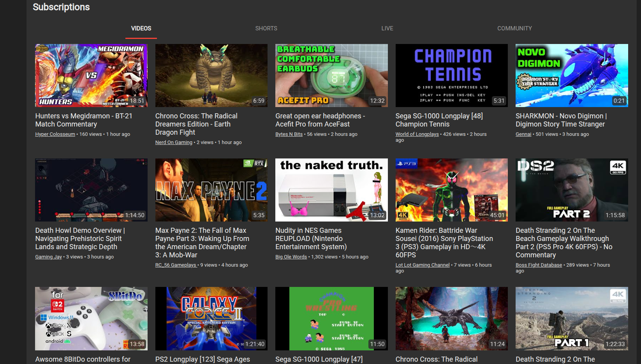
Task: Open Breathable Comfortable Earbuds thumbnail
Action: pos(331,76)
